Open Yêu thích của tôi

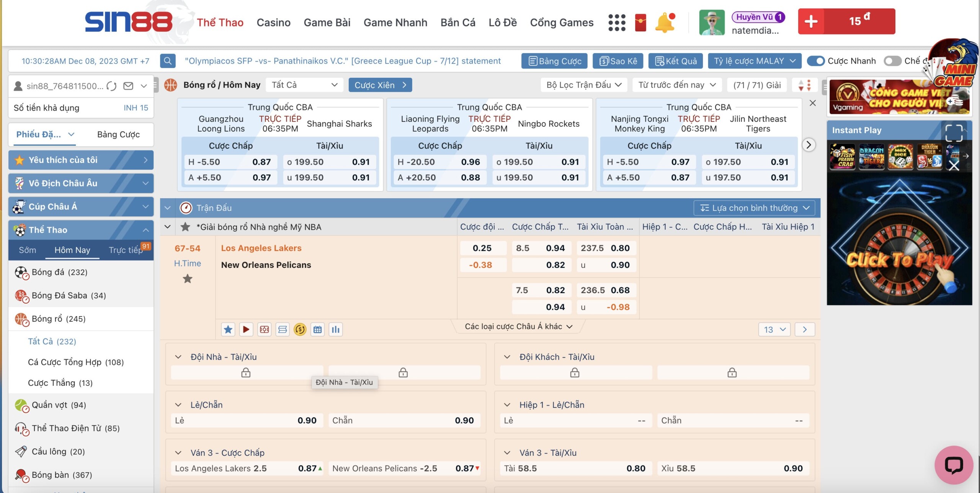pyautogui.click(x=81, y=160)
